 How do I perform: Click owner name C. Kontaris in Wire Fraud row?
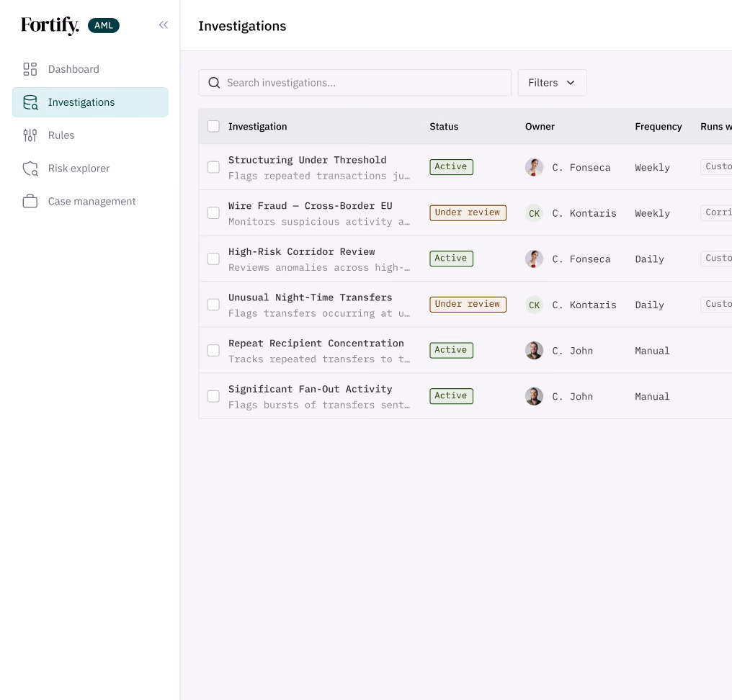(584, 213)
